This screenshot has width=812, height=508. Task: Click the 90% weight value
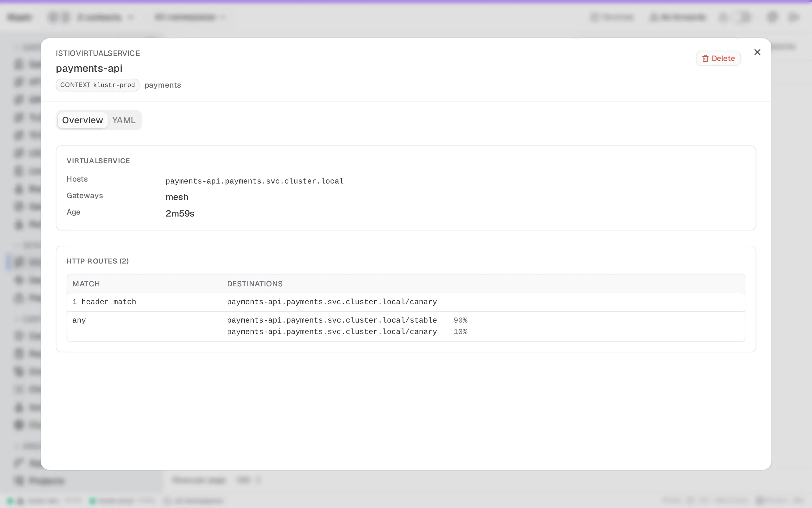click(460, 320)
